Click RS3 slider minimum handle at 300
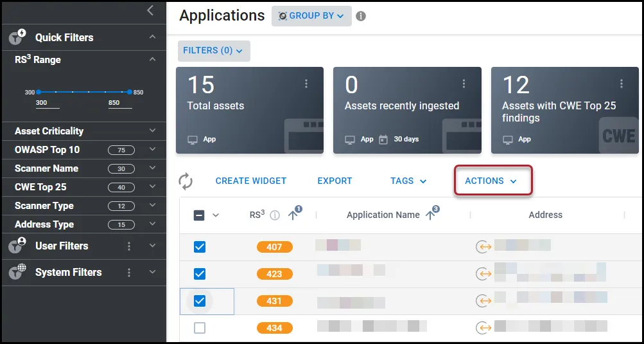 click(x=38, y=92)
